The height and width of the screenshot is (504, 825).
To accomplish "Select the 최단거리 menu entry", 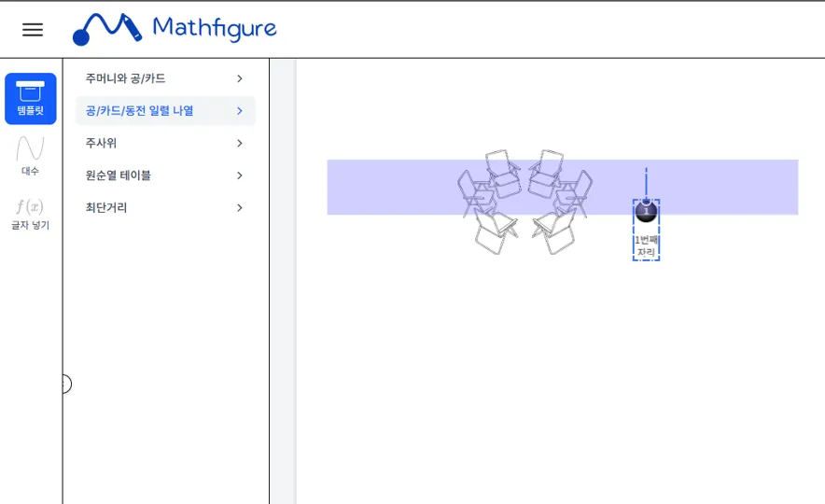I will (106, 207).
